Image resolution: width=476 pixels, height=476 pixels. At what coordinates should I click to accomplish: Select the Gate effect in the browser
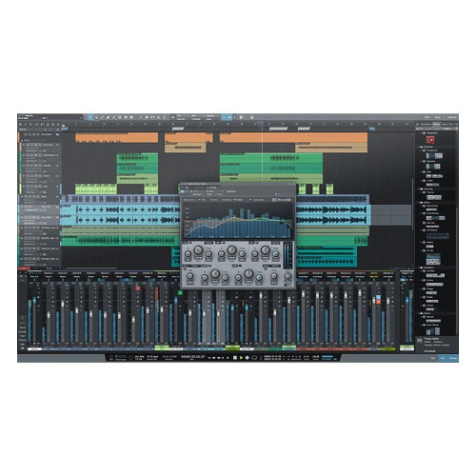[429, 171]
